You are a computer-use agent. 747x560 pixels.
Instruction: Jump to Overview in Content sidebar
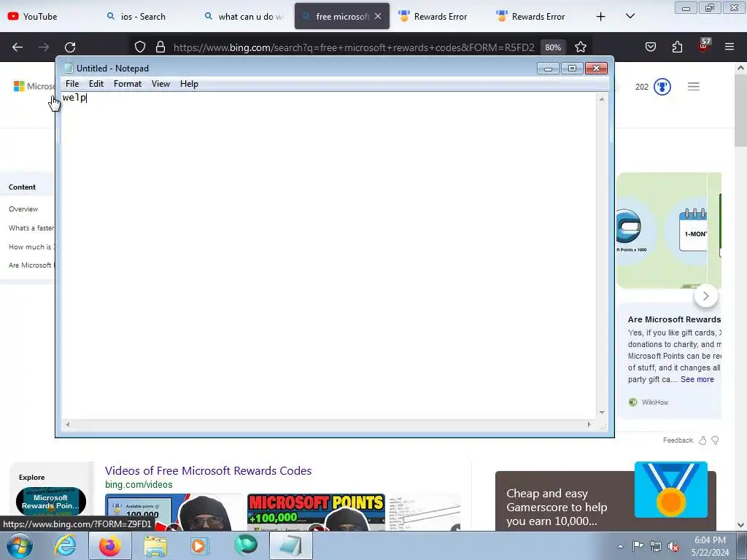pos(23,209)
